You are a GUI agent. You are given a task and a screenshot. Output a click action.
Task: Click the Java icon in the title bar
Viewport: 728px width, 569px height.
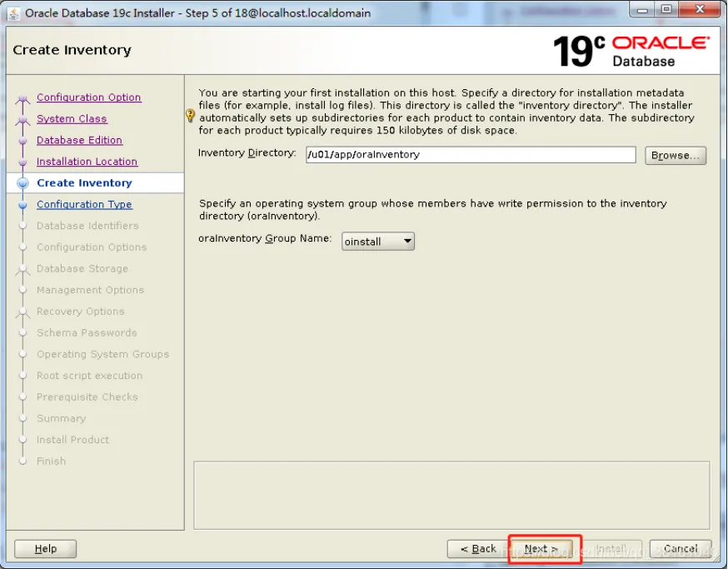pyautogui.click(x=13, y=13)
